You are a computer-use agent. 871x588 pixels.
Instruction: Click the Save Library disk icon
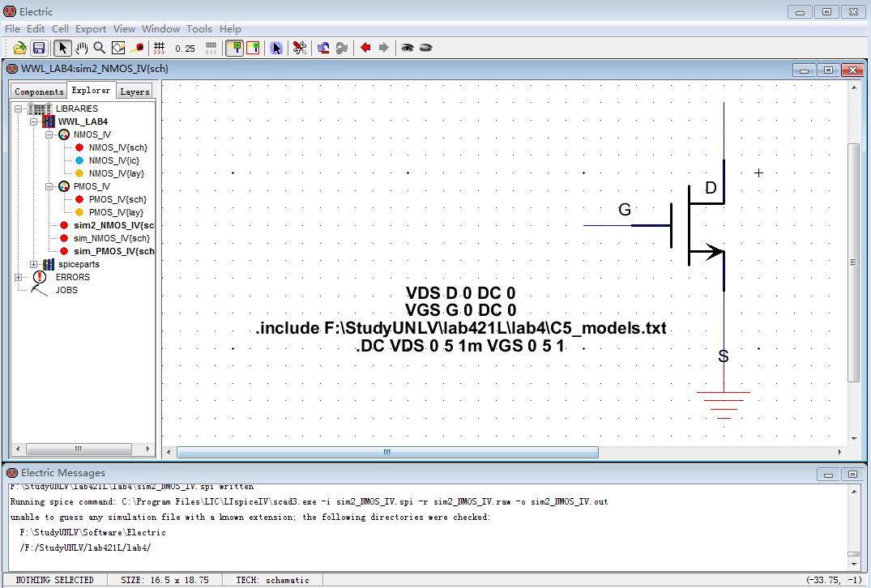(38, 49)
